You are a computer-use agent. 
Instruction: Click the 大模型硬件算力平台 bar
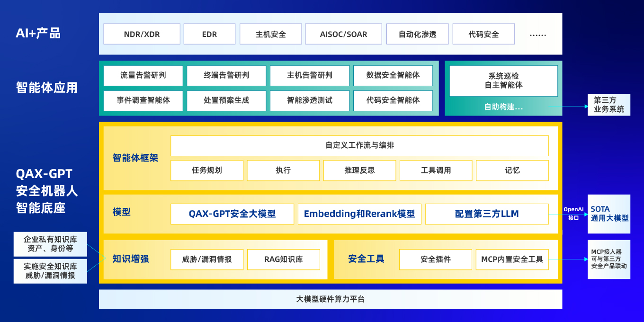click(331, 299)
